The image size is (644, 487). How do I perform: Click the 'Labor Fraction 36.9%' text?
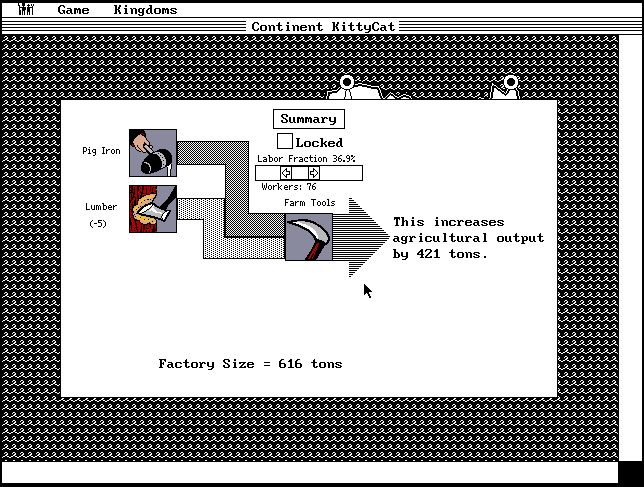point(306,159)
